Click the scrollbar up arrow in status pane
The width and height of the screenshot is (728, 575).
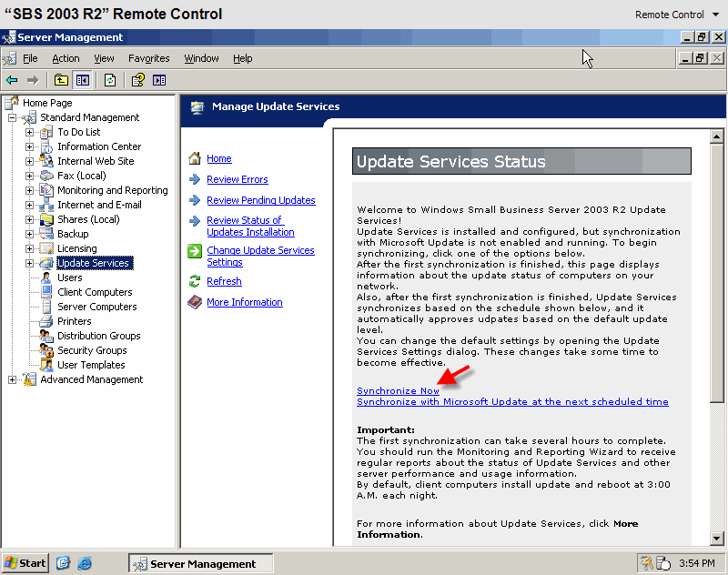tap(716, 136)
